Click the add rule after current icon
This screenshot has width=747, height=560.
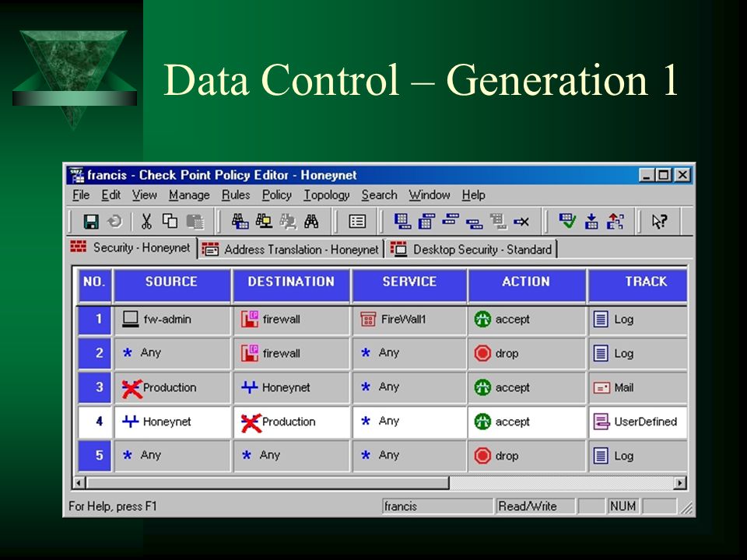[x=475, y=223]
